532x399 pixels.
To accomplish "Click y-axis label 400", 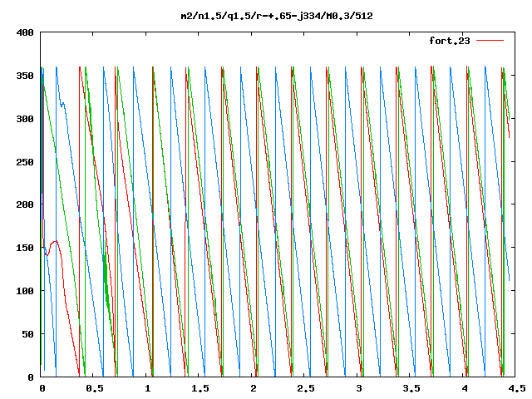I will click(x=25, y=32).
